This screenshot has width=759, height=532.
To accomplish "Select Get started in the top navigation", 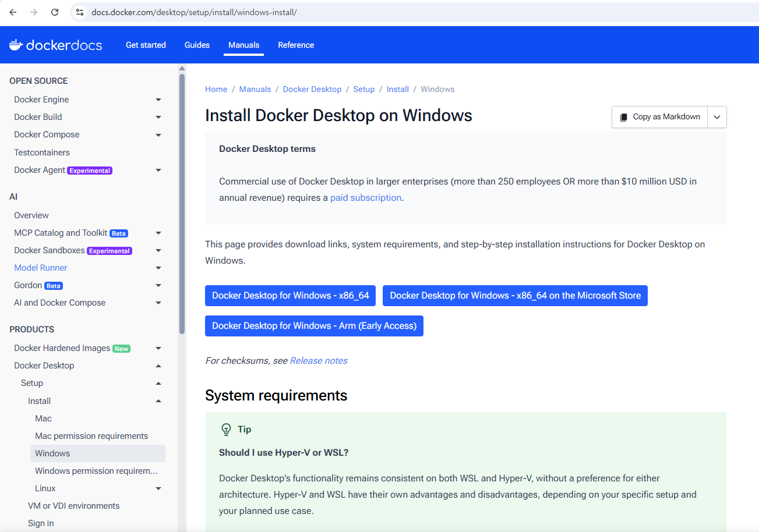I will [146, 45].
